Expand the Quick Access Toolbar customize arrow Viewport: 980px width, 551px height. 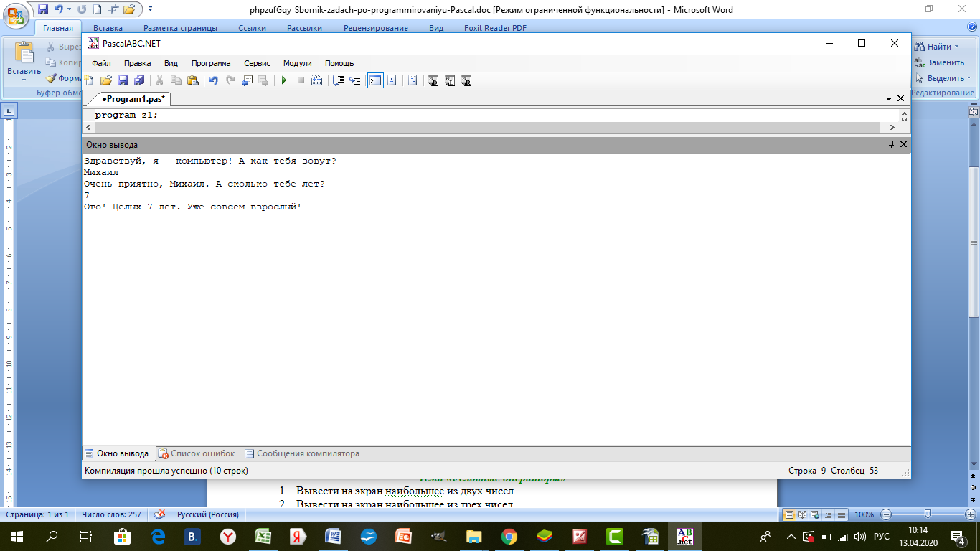coord(151,9)
